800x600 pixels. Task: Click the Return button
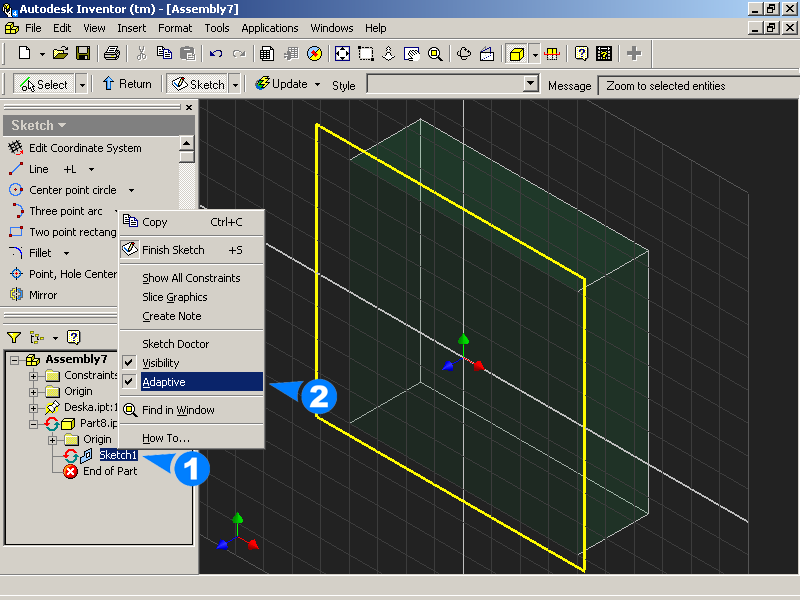pos(127,84)
